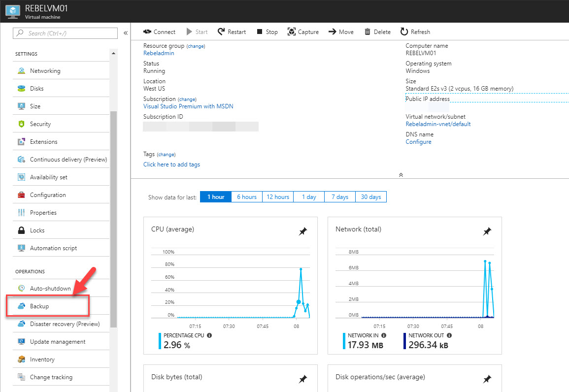This screenshot has width=569, height=392.
Task: Click the Inventory box icon
Action: [x=21, y=359]
